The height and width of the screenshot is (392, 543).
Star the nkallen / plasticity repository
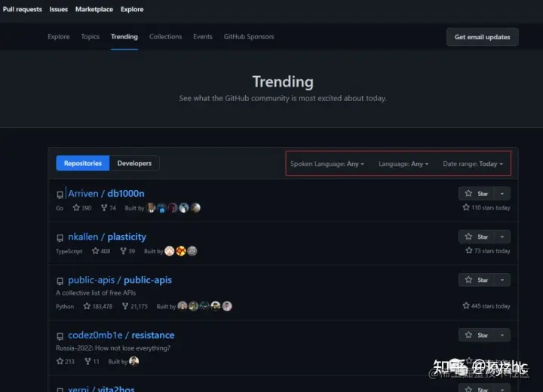click(477, 237)
